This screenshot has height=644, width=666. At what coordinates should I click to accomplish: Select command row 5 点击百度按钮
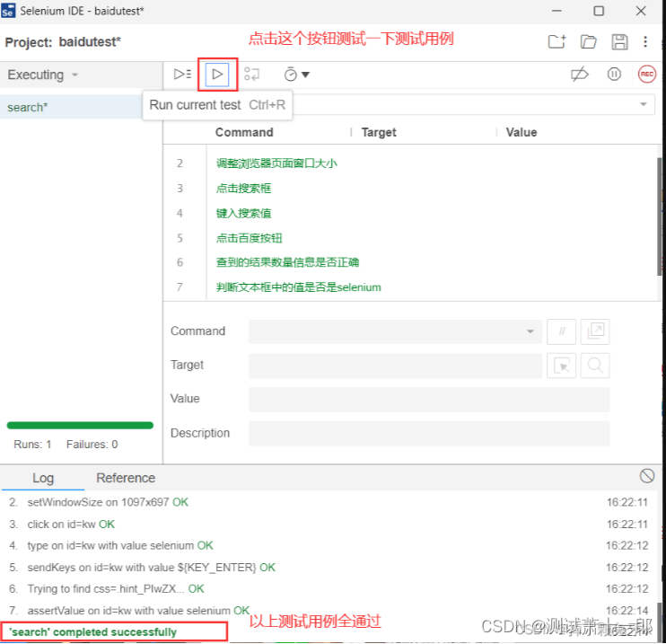(x=410, y=238)
